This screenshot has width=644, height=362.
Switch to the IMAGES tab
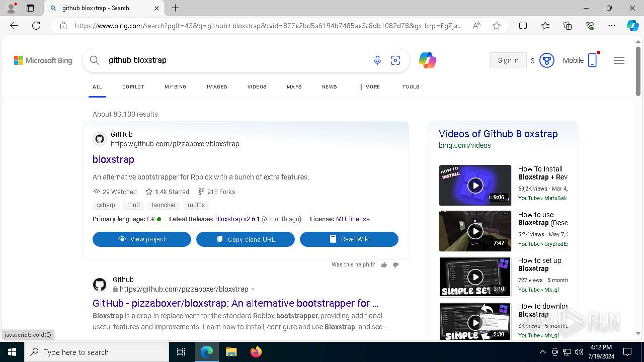pyautogui.click(x=217, y=87)
